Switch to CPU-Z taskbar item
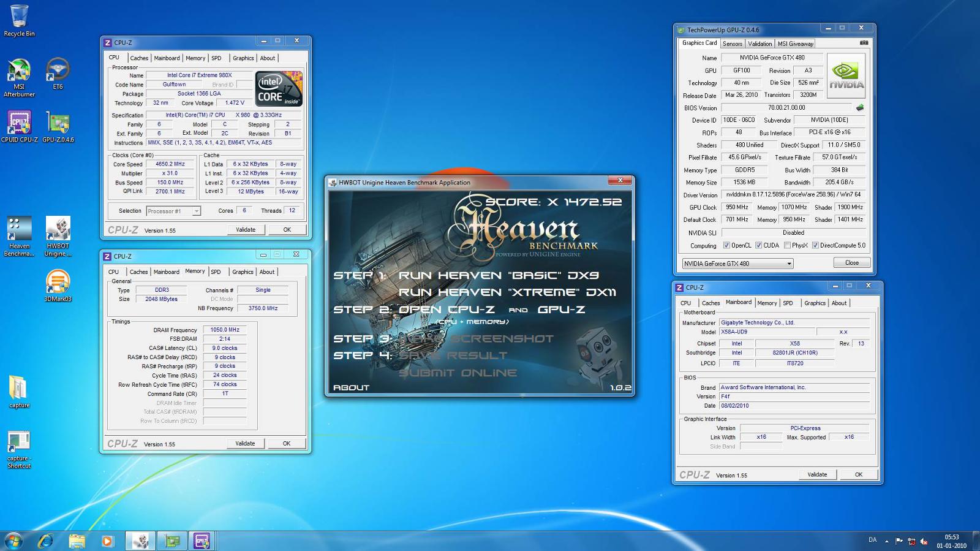The width and height of the screenshot is (980, 551). click(202, 541)
